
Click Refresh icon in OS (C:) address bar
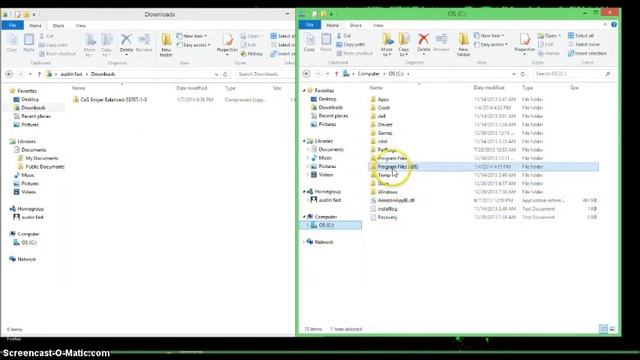523,74
